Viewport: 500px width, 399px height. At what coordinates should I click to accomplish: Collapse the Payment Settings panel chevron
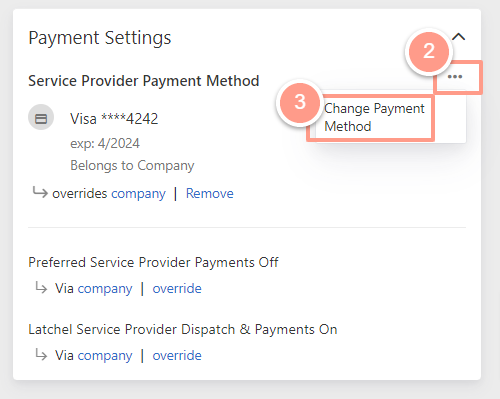point(459,37)
